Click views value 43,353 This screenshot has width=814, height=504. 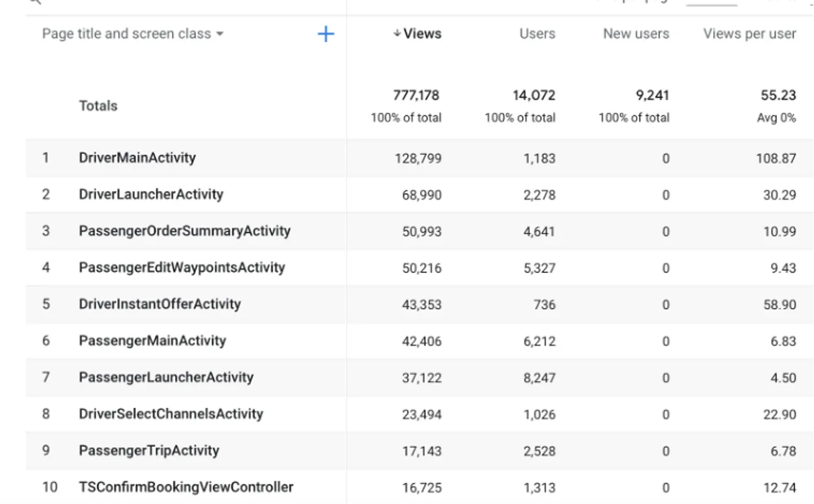(x=422, y=305)
